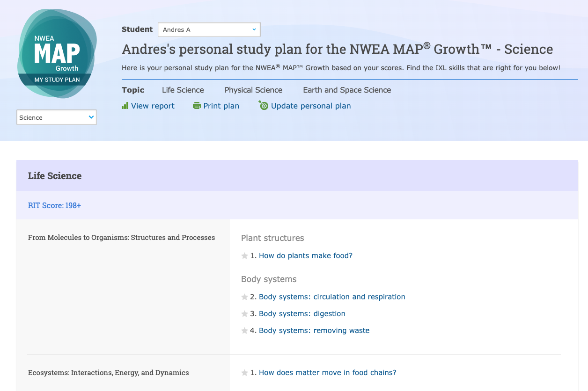Star 'How does matter move in food chains?'
This screenshot has height=391, width=588.
244,373
